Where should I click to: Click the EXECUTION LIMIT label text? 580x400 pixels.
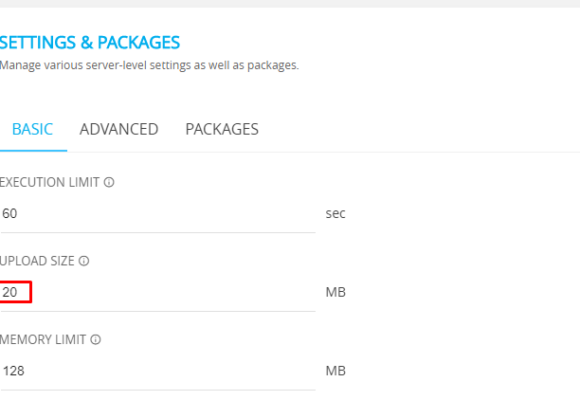[x=50, y=182]
